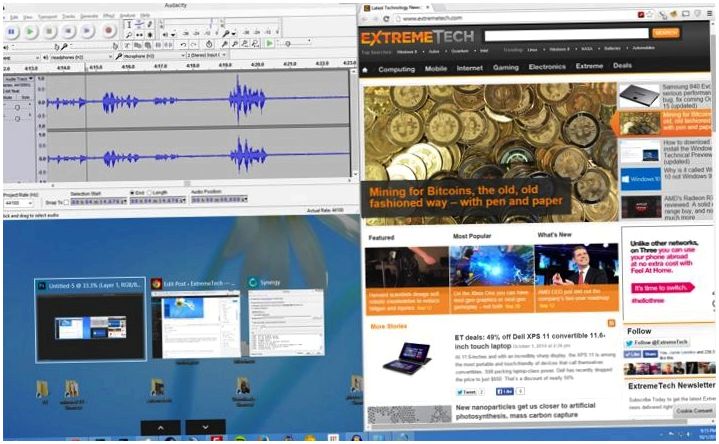Viewport: 719px width, 444px height.
Task: Click the Paste icon in edit toolbar
Action: point(147,45)
